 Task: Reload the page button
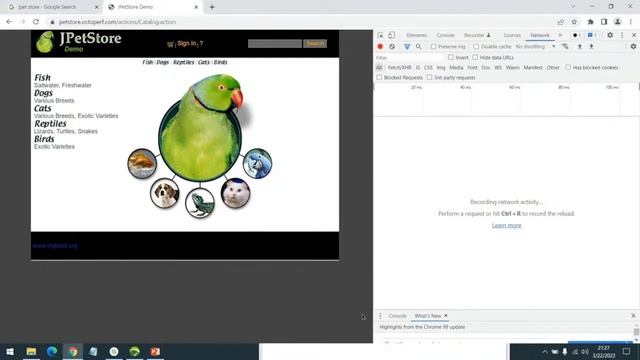[x=36, y=22]
